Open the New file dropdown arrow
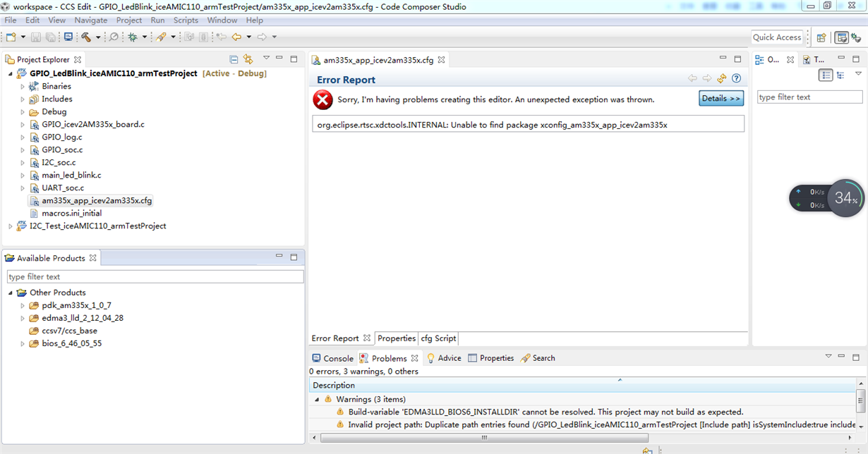Image resolution: width=868 pixels, height=454 pixels. 23,37
